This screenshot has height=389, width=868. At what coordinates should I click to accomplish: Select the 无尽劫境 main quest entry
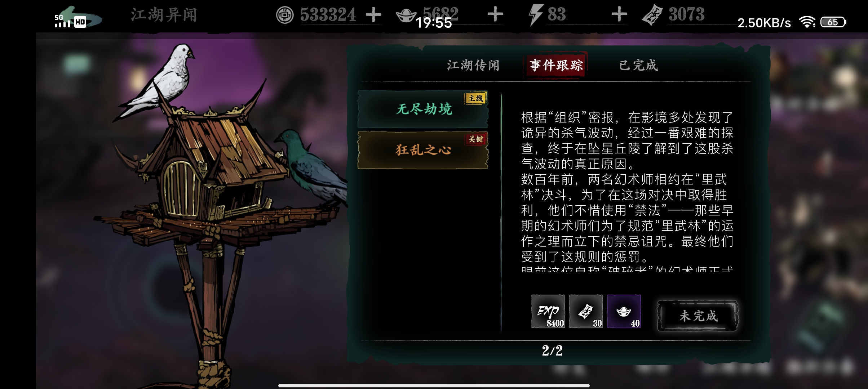[x=423, y=109]
